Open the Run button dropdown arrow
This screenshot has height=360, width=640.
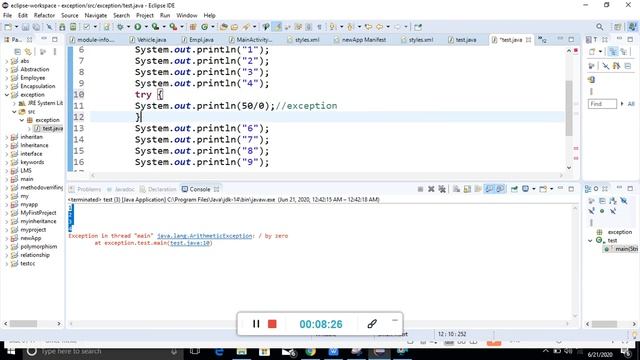pyautogui.click(x=146, y=27)
